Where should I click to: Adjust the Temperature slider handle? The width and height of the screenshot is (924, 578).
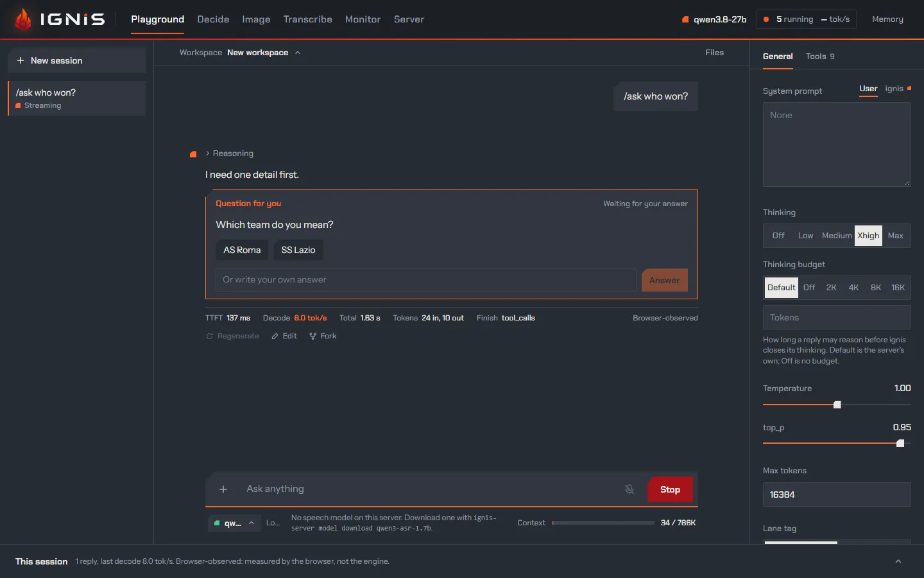[x=837, y=405]
